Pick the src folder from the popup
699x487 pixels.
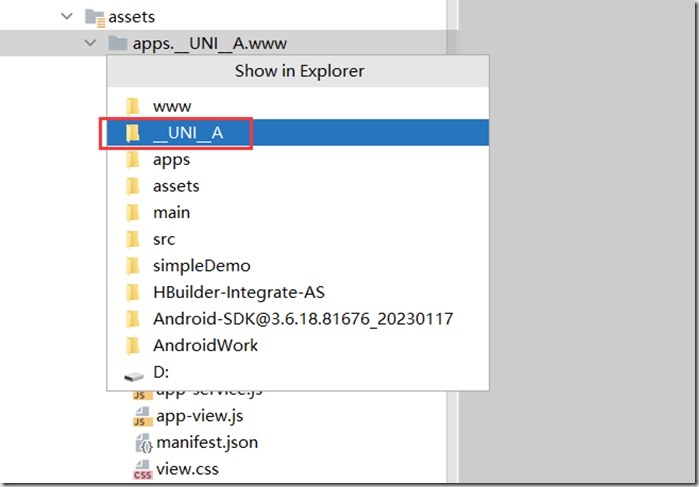pos(164,239)
